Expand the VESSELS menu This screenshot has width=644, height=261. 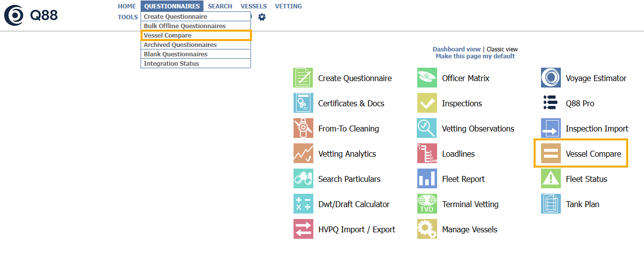tap(253, 6)
